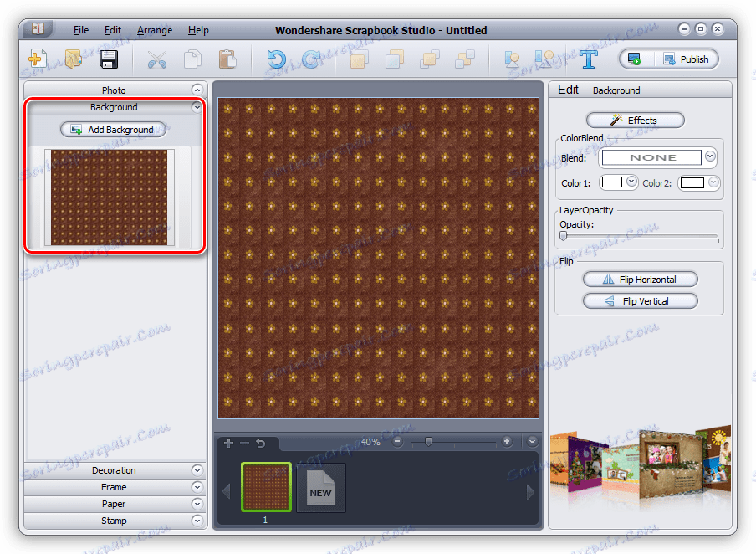
Task: Click the brown floral canvas page
Action: point(379,259)
